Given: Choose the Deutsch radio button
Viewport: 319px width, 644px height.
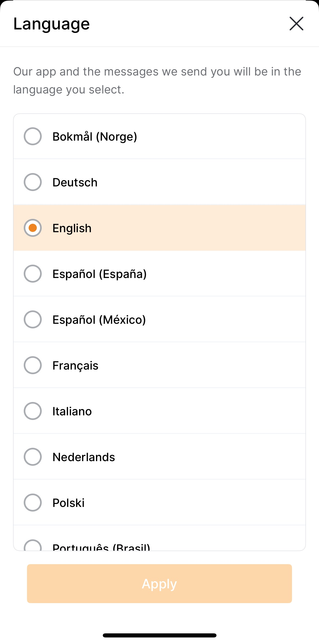Looking at the screenshot, I should click(x=33, y=182).
